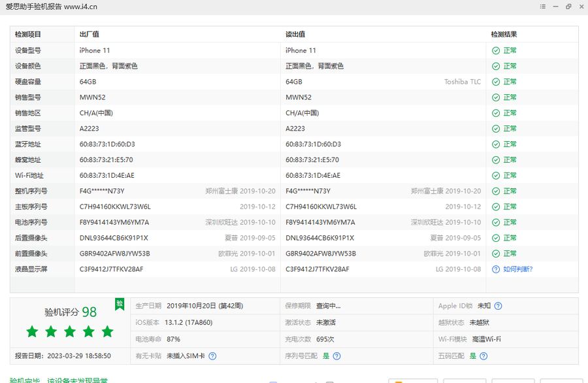Select factory value A2223 in 监管型号 row
Screen dimensions: 588x383
point(90,129)
